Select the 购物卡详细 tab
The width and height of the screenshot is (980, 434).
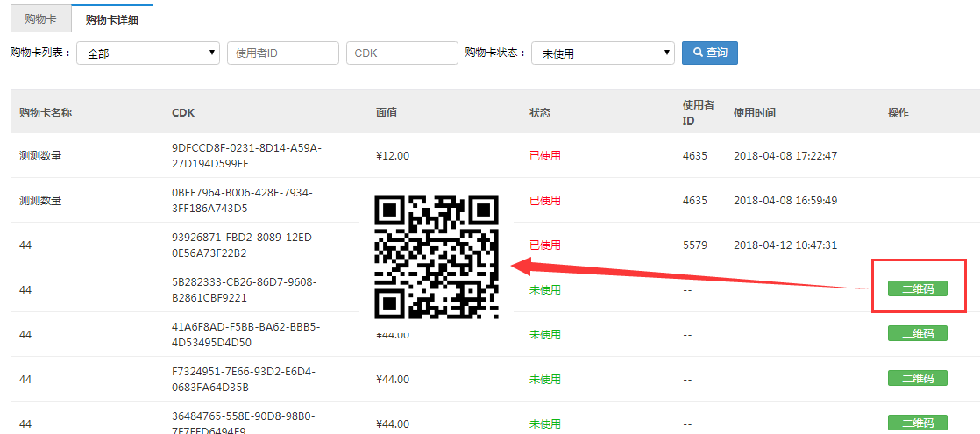[x=112, y=18]
